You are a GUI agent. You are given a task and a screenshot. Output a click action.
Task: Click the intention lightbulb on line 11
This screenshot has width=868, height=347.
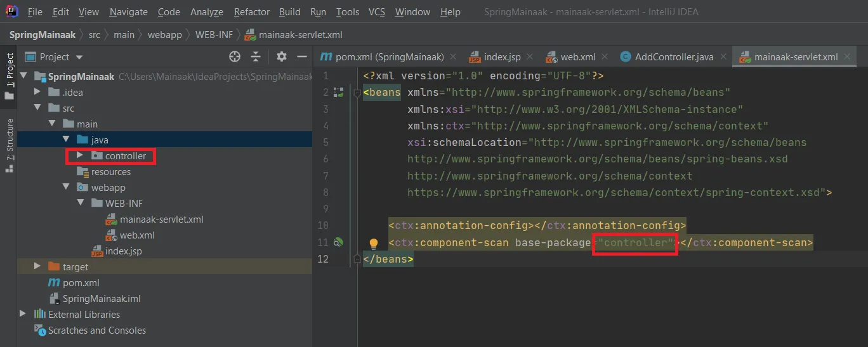click(x=374, y=243)
